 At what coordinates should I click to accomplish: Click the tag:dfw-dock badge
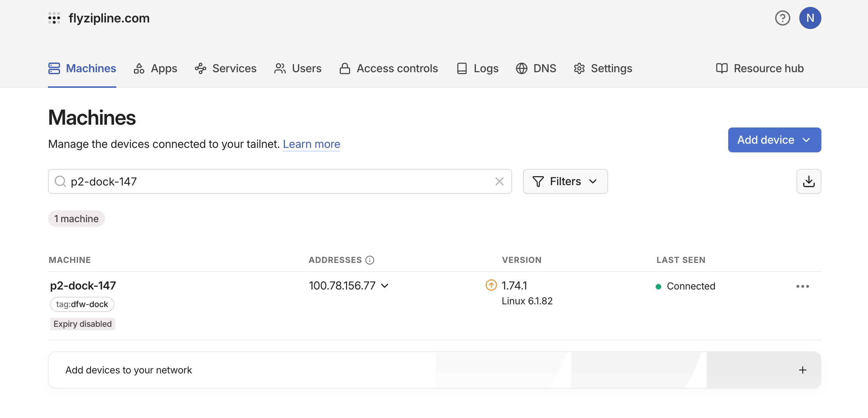[82, 304]
